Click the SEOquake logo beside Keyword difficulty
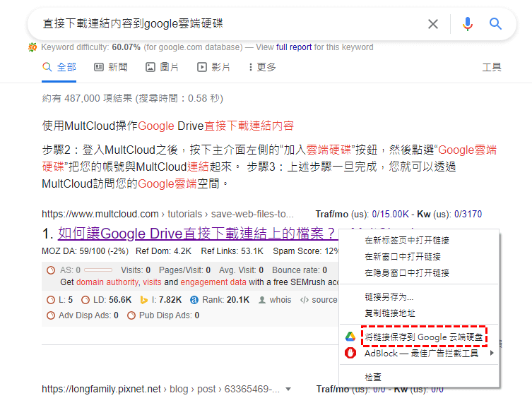This screenshot has width=532, height=398. [x=32, y=47]
